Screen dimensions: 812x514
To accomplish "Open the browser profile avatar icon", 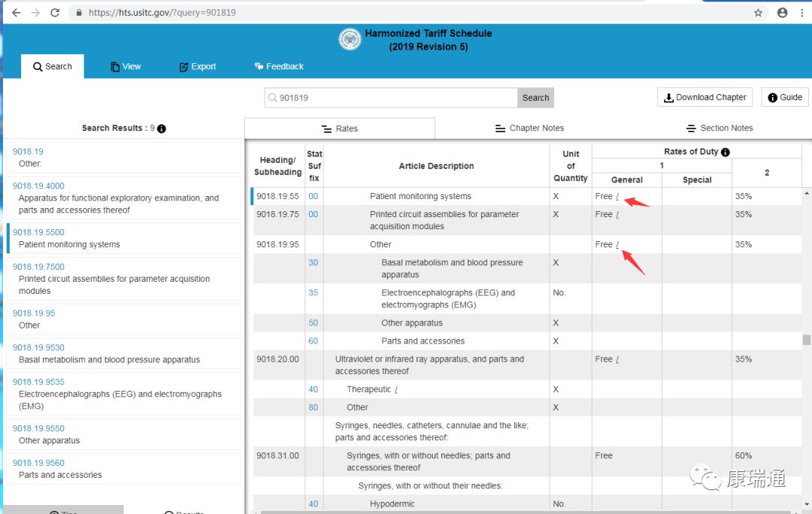I will [783, 13].
